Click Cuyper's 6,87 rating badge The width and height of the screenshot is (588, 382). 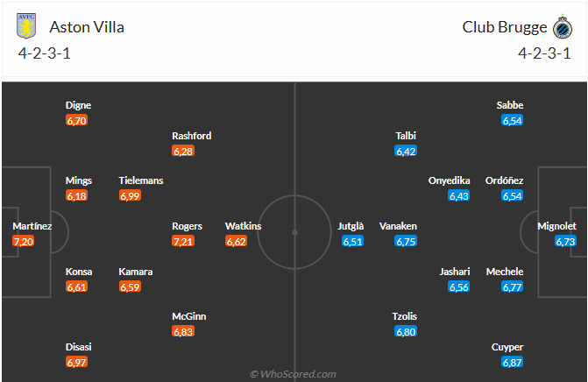512,362
